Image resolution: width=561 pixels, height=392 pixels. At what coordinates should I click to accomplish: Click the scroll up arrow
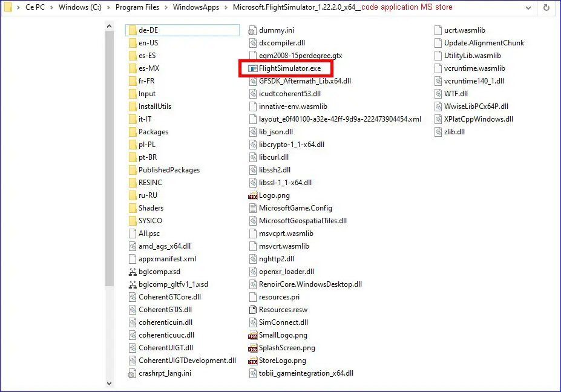point(109,26)
